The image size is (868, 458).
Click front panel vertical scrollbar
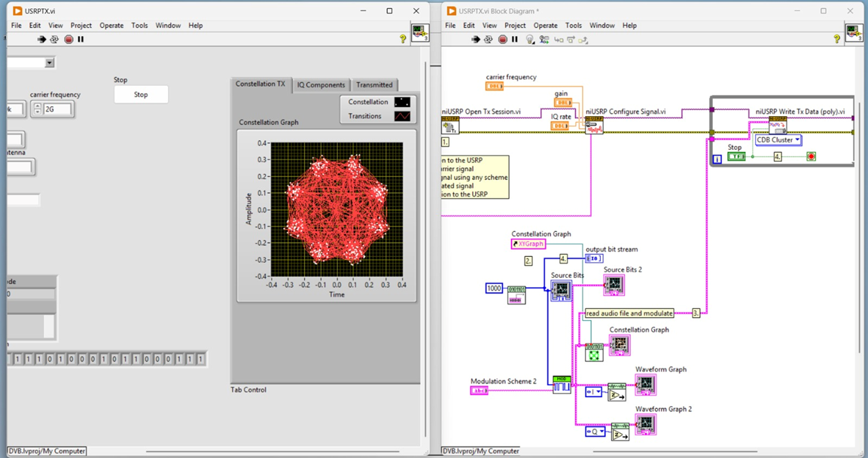425,249
